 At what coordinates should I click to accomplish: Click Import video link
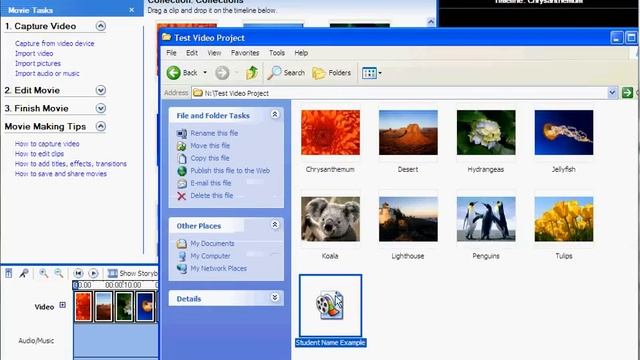coord(34,53)
